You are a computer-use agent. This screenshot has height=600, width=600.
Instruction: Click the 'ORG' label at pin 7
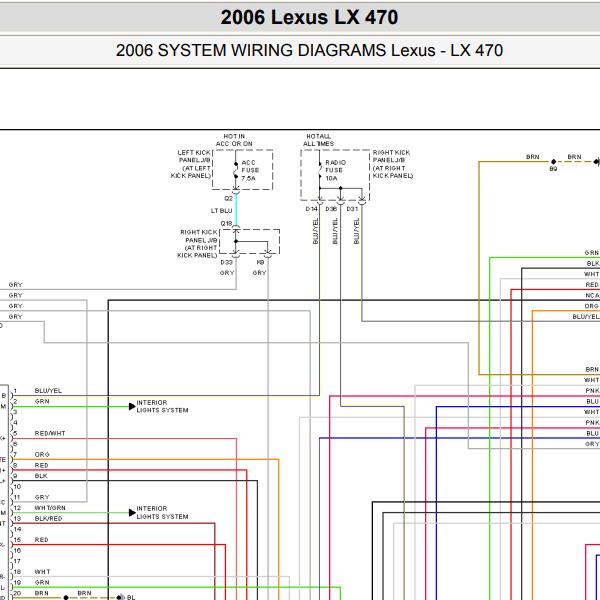[42, 455]
